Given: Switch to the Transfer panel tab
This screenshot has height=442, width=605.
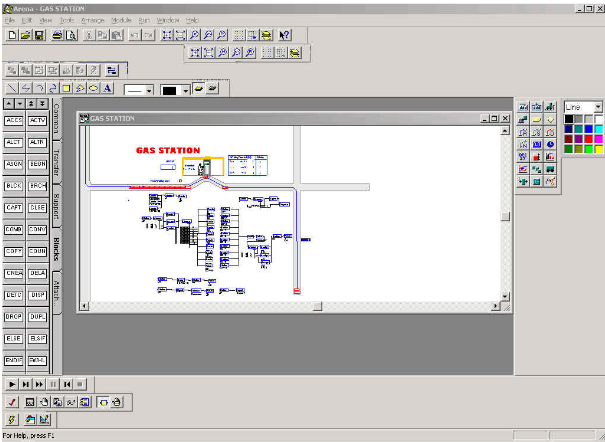Looking at the screenshot, I should [x=57, y=162].
